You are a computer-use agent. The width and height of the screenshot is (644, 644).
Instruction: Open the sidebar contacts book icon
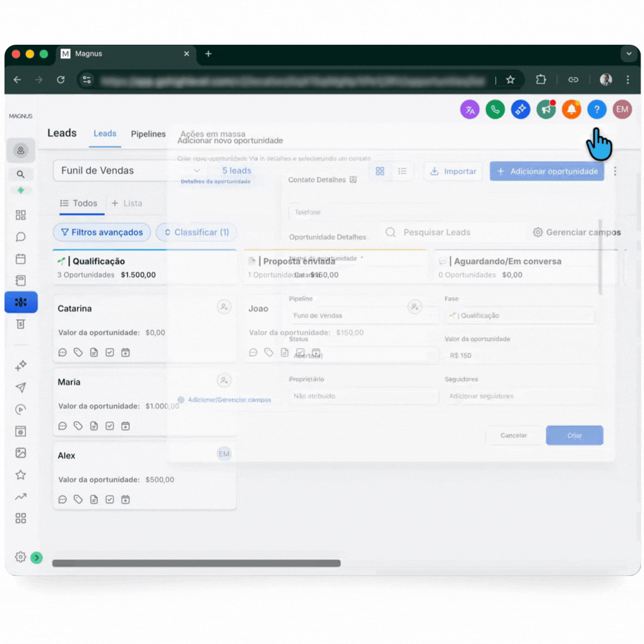pyautogui.click(x=21, y=281)
